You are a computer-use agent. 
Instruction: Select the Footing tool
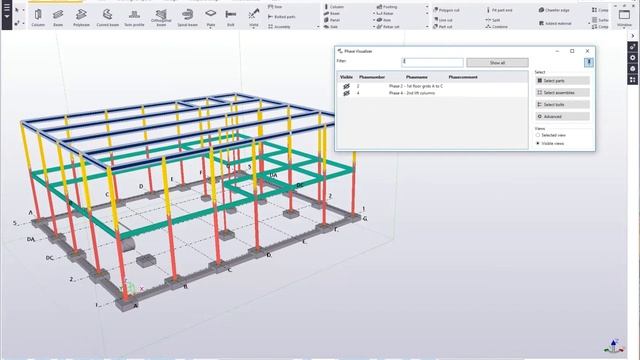coord(387,7)
